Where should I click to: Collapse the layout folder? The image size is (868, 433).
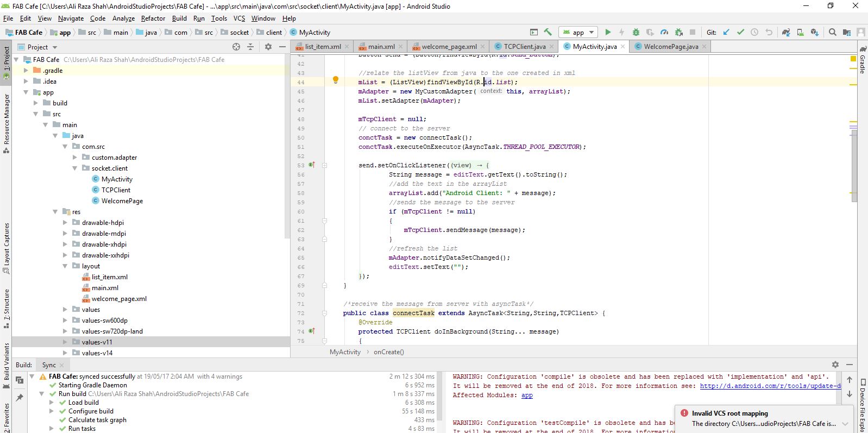pyautogui.click(x=65, y=266)
